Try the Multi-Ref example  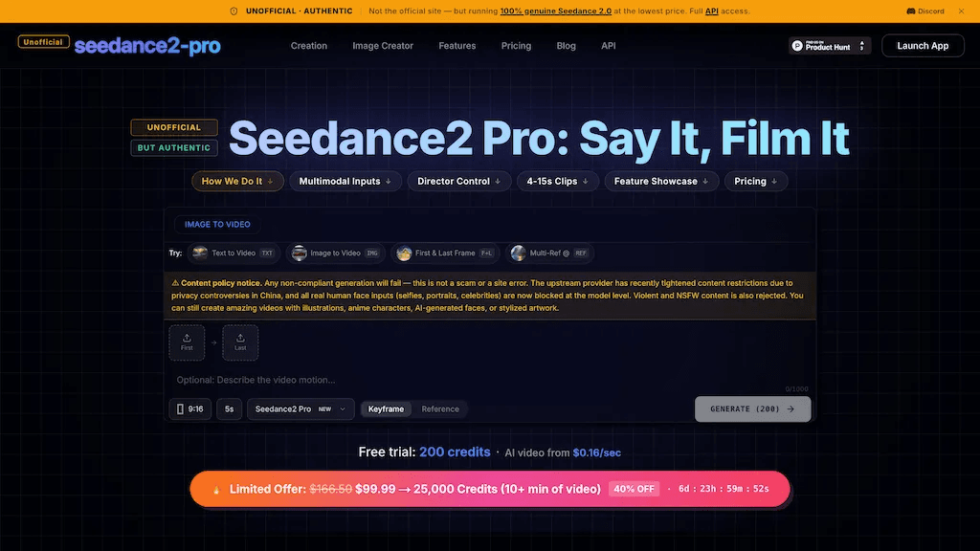tap(550, 253)
